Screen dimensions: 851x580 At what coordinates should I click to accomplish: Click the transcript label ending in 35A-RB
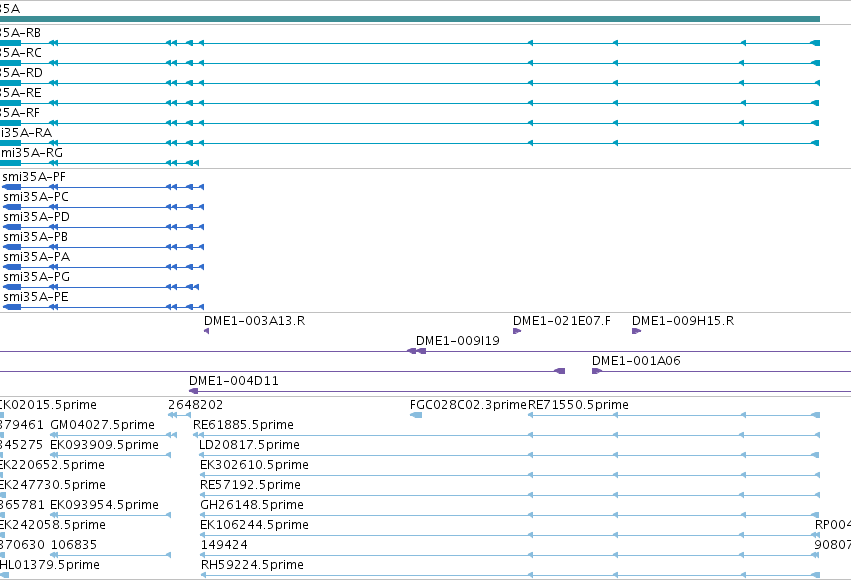[x=20, y=33]
